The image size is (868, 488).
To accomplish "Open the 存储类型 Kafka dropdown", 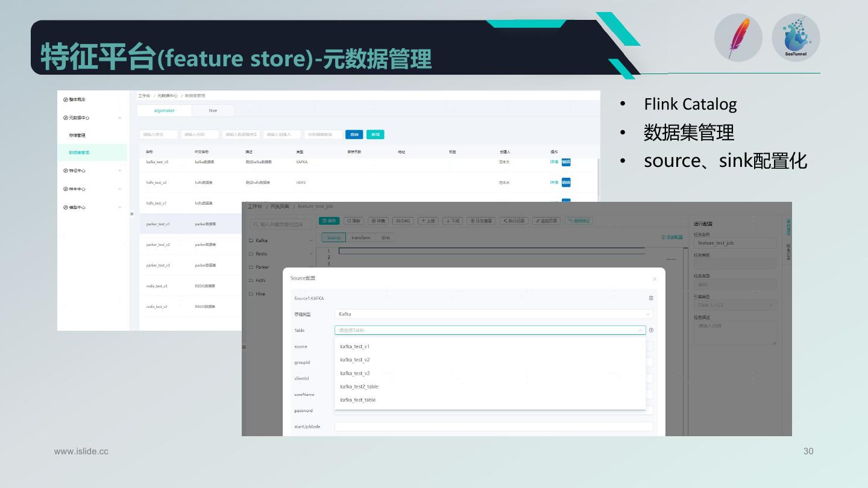I will pyautogui.click(x=493, y=314).
